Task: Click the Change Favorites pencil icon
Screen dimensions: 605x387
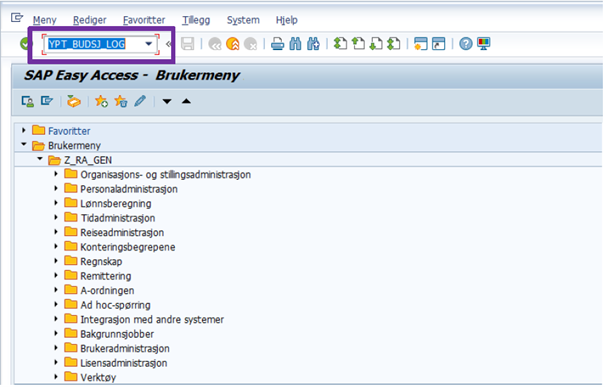Action: pyautogui.click(x=140, y=101)
